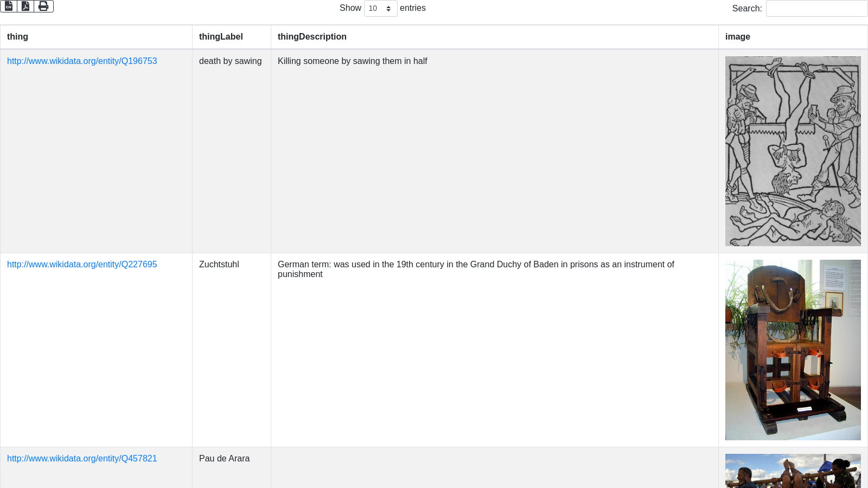Image resolution: width=868 pixels, height=488 pixels.
Task: Open the Wikidata Q227695 entity link
Action: point(82,265)
